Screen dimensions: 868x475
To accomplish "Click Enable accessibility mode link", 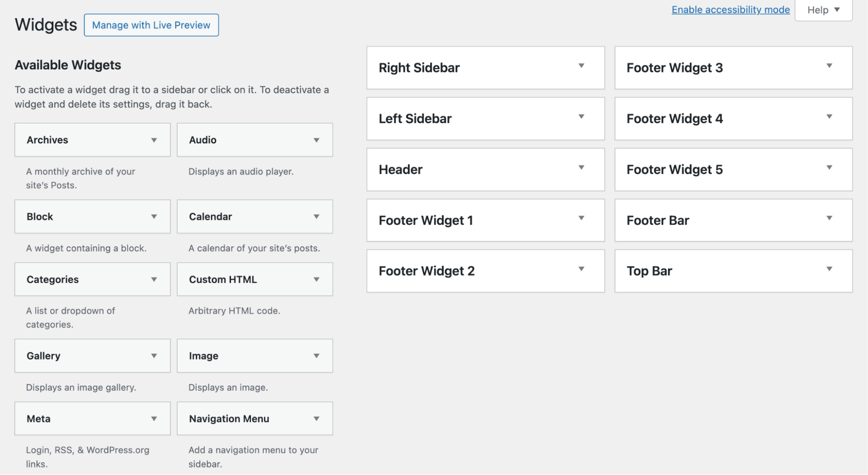I will tap(729, 9).
